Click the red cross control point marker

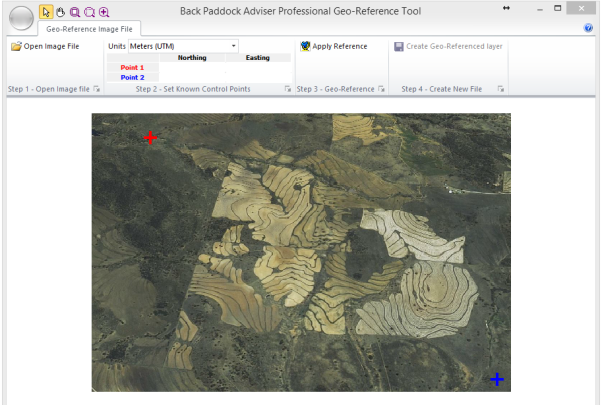[x=150, y=137]
